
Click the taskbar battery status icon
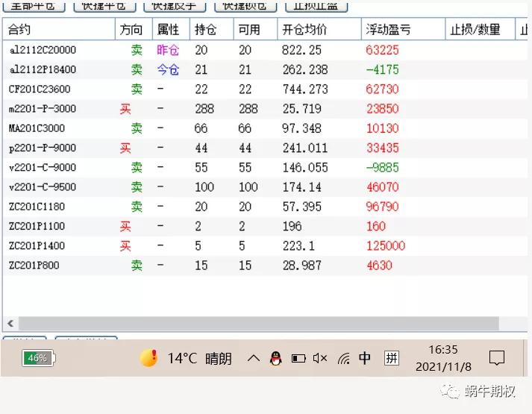(x=298, y=359)
